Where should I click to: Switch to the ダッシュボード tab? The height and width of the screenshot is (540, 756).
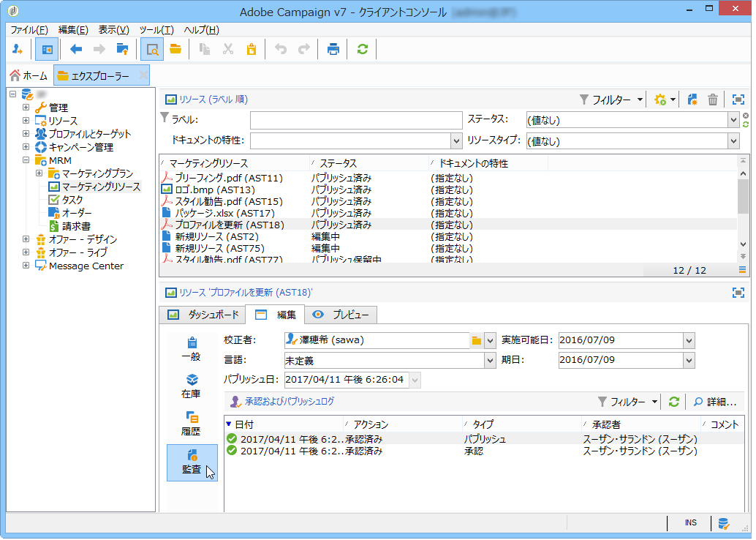(x=203, y=315)
